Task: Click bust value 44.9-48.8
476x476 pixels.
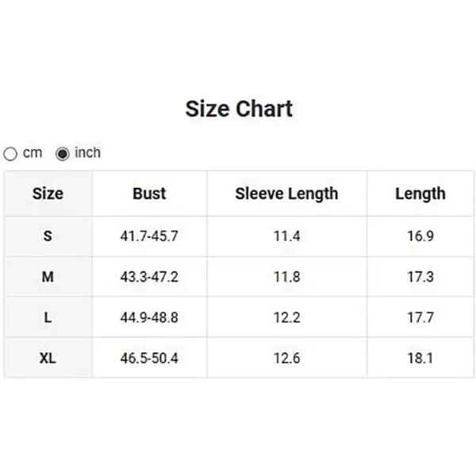Action: [x=149, y=317]
